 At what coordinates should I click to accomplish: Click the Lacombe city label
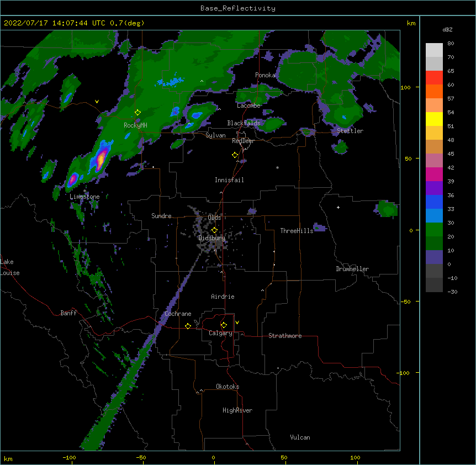coord(248,105)
